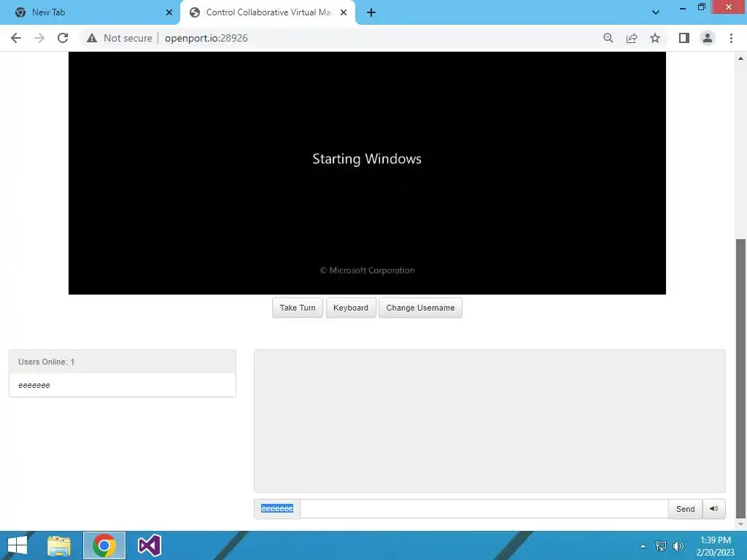747x560 pixels.
Task: Click the address bar URL openport.io:28926
Action: point(206,38)
